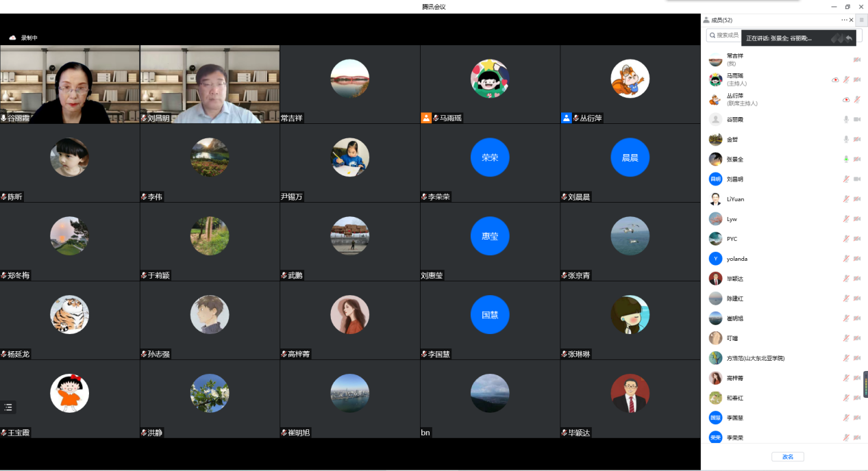Open the hamburger menu at top right
This screenshot has width=868, height=471.
click(861, 21)
